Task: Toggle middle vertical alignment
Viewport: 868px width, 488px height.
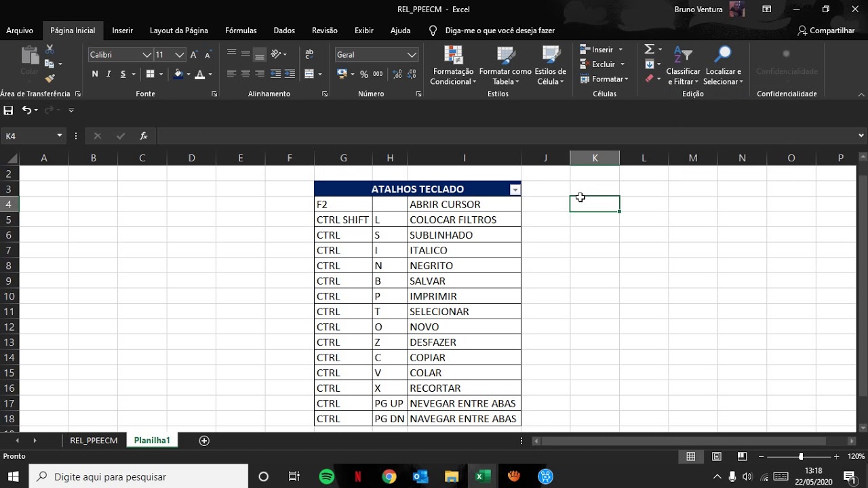Action: (x=245, y=54)
